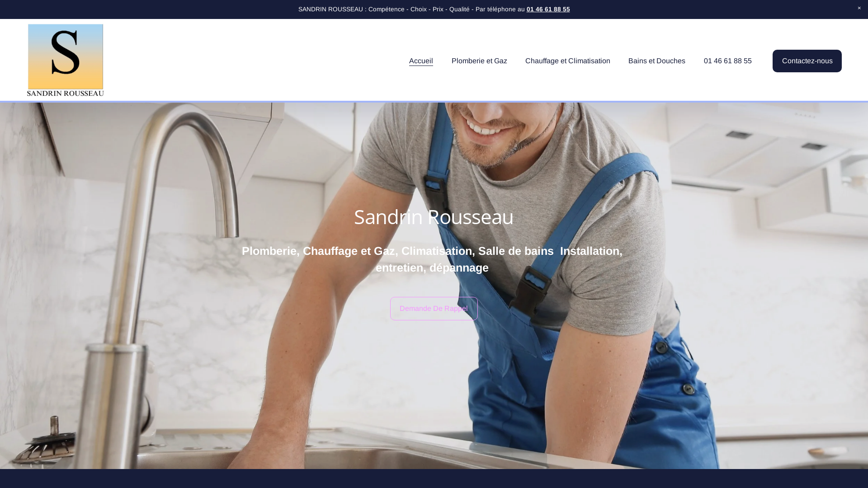Close the top announcement bar
This screenshot has height=488, width=868.
pos(859,8)
